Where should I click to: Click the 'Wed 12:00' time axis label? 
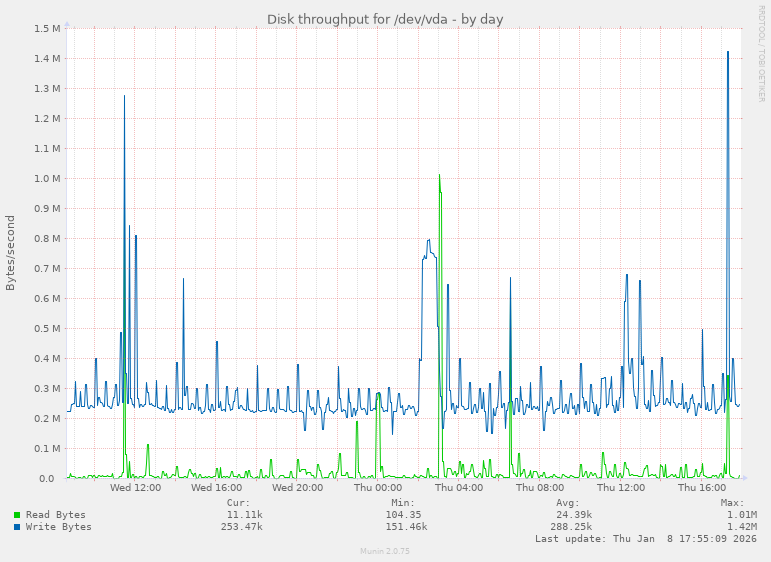pyautogui.click(x=135, y=488)
